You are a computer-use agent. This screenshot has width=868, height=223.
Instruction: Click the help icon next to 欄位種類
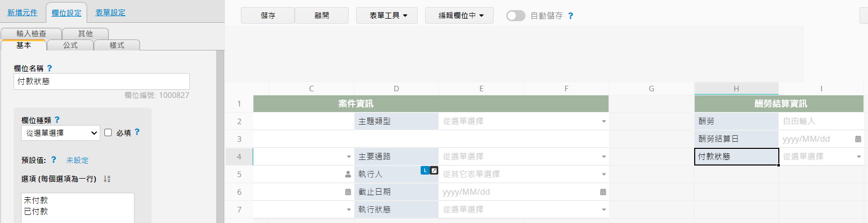pos(57,120)
